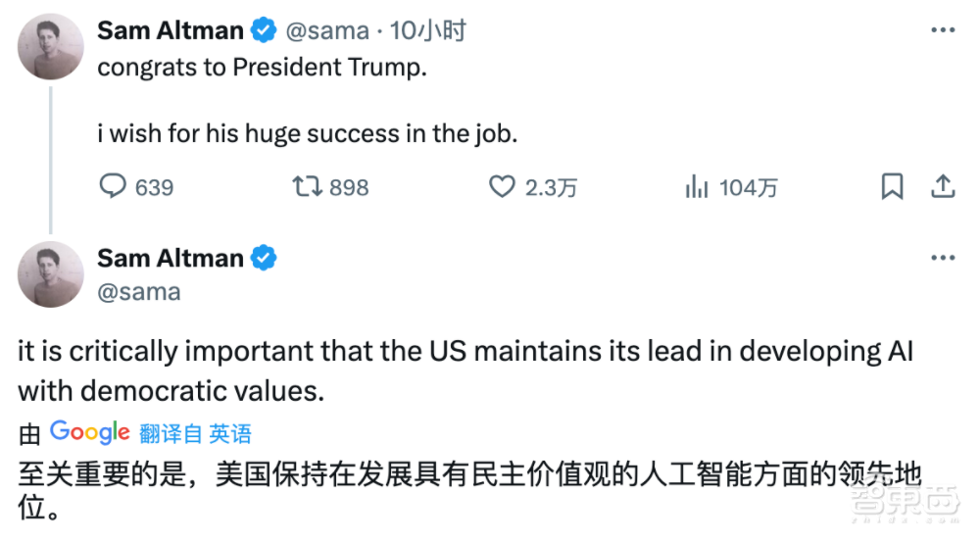Bookmark the first Sam Altman tweet
Viewport: 980px width, 542px height.
892,186
